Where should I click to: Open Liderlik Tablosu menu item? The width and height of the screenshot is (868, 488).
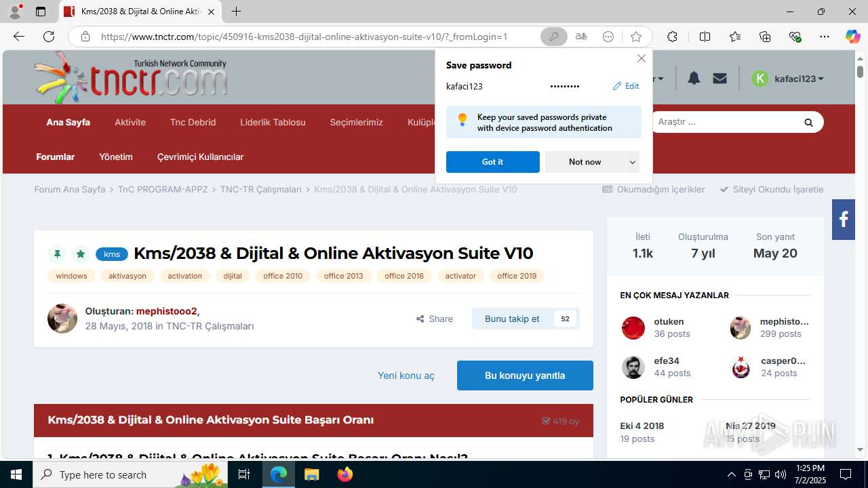click(x=273, y=122)
